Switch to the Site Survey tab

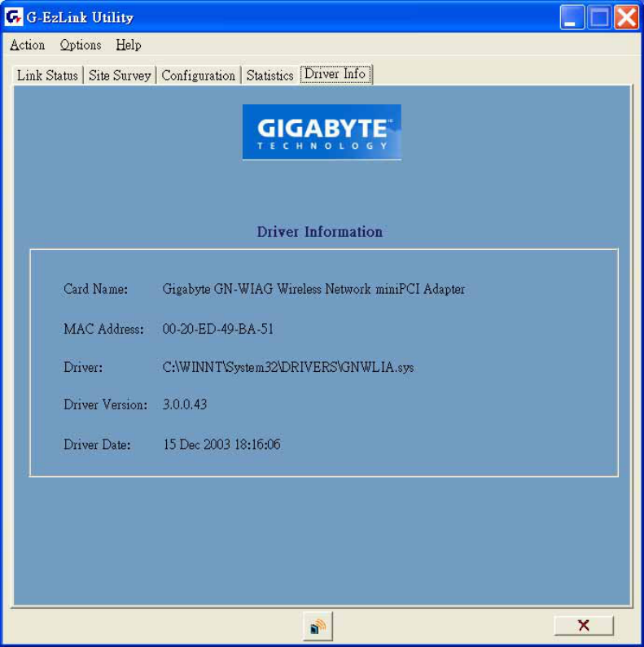point(120,76)
